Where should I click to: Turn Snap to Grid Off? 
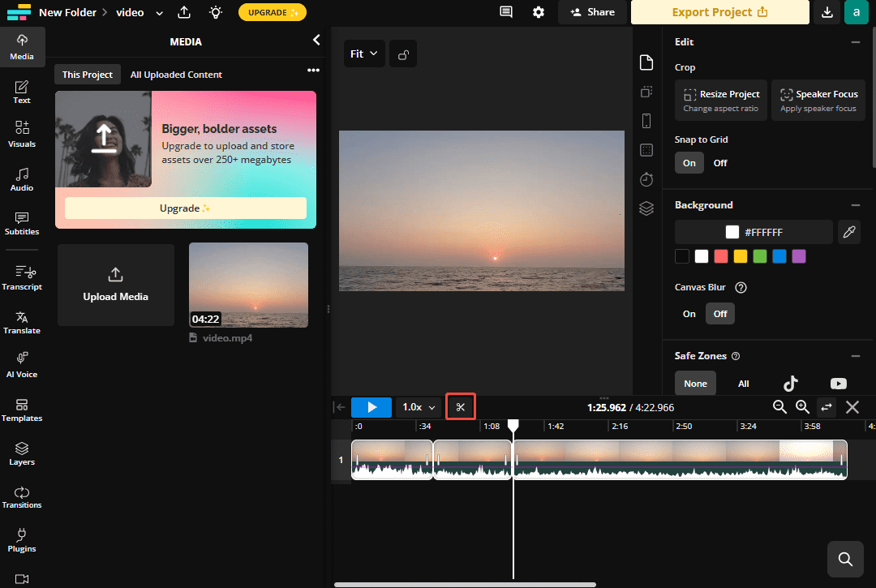pos(720,163)
